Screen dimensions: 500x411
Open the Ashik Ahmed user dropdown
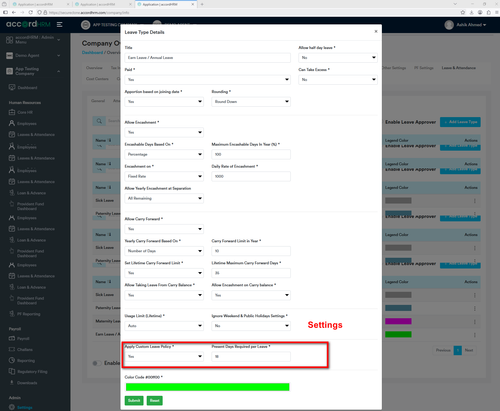[471, 25]
